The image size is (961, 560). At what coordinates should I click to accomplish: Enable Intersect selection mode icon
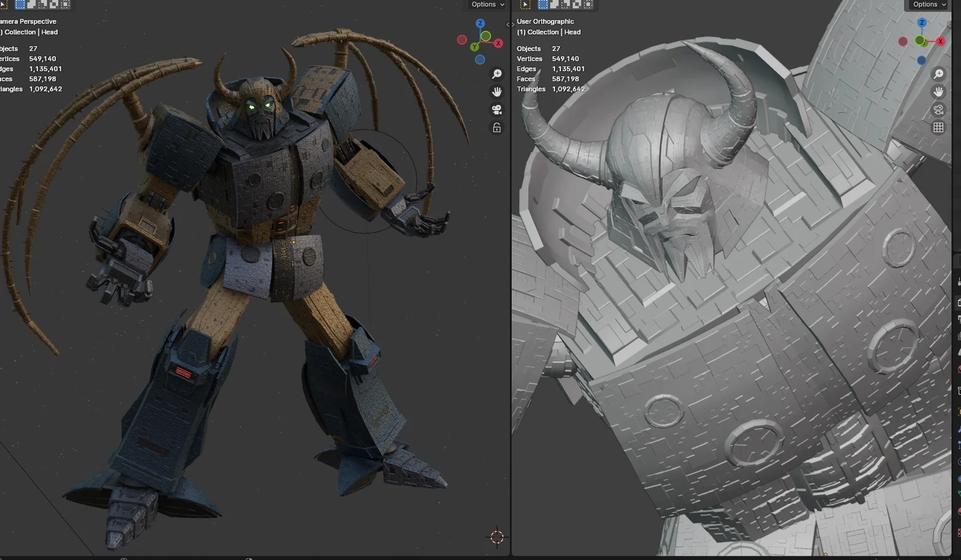[x=65, y=5]
